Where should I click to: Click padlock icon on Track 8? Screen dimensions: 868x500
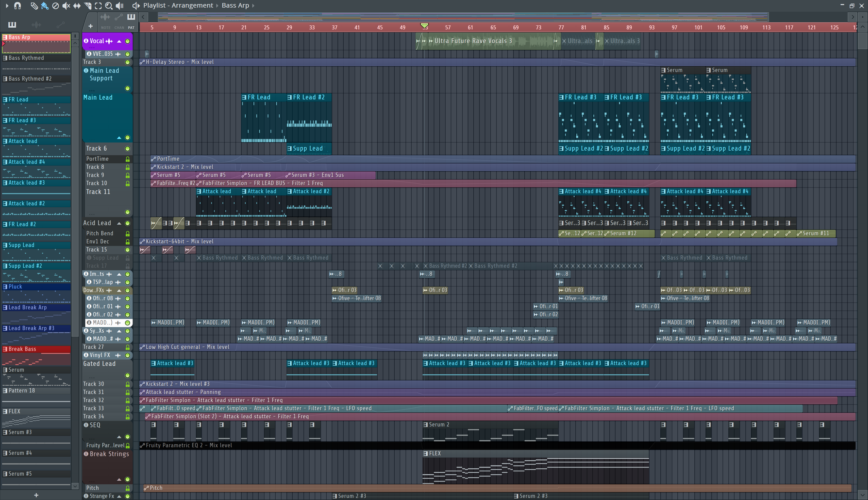[x=128, y=167]
